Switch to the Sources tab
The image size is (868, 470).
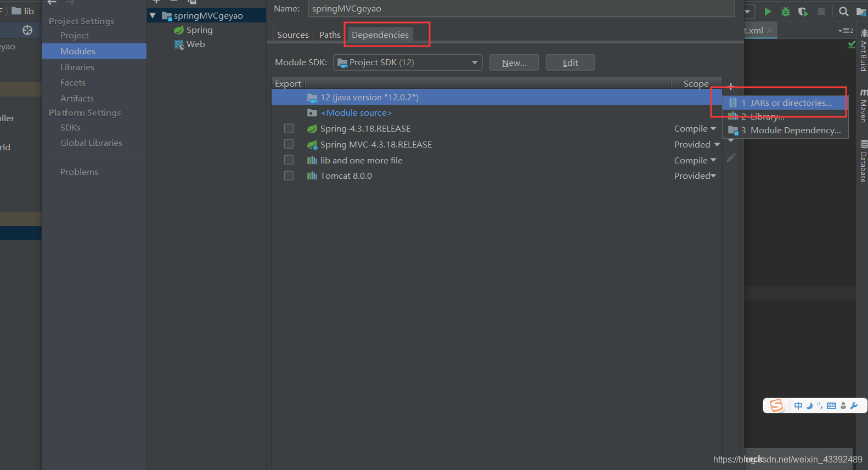293,35
